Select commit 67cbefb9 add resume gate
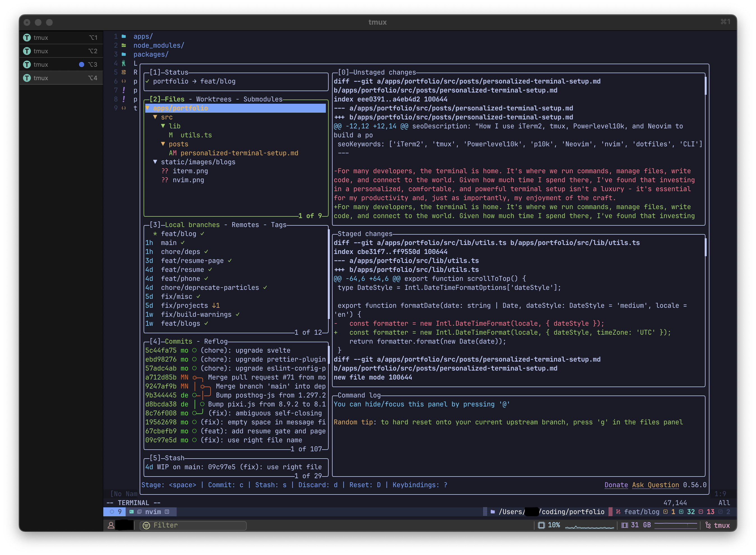 pyautogui.click(x=236, y=431)
